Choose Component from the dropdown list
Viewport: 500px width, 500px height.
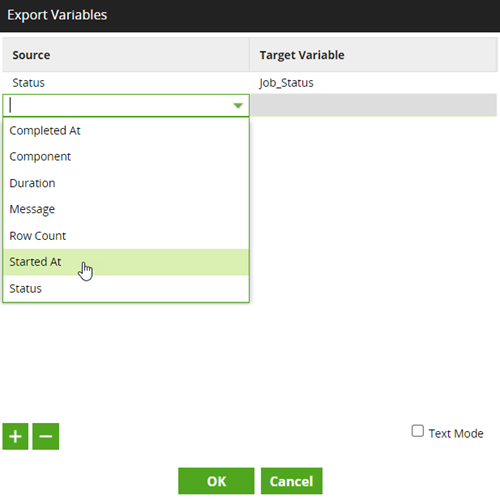pos(126,157)
